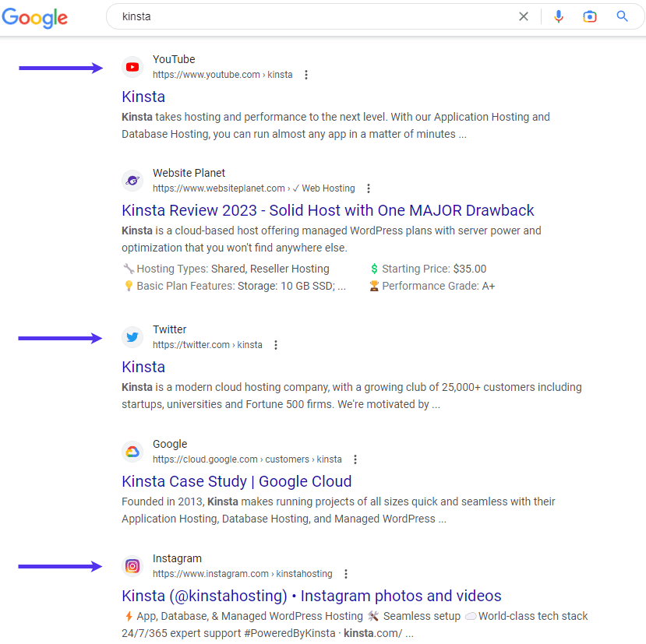Open the three-dot menu on the Instagram result
646x644 pixels.
click(345, 573)
